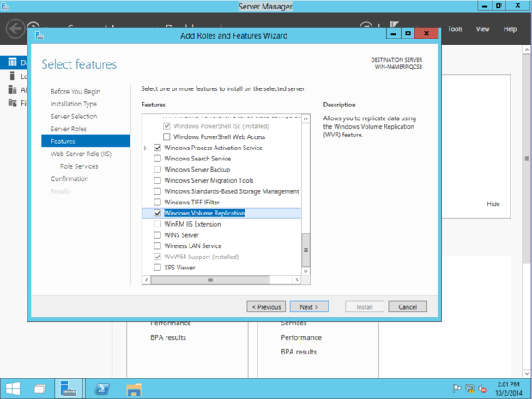Open the Server Roles step
This screenshot has height=399, width=532.
[69, 129]
